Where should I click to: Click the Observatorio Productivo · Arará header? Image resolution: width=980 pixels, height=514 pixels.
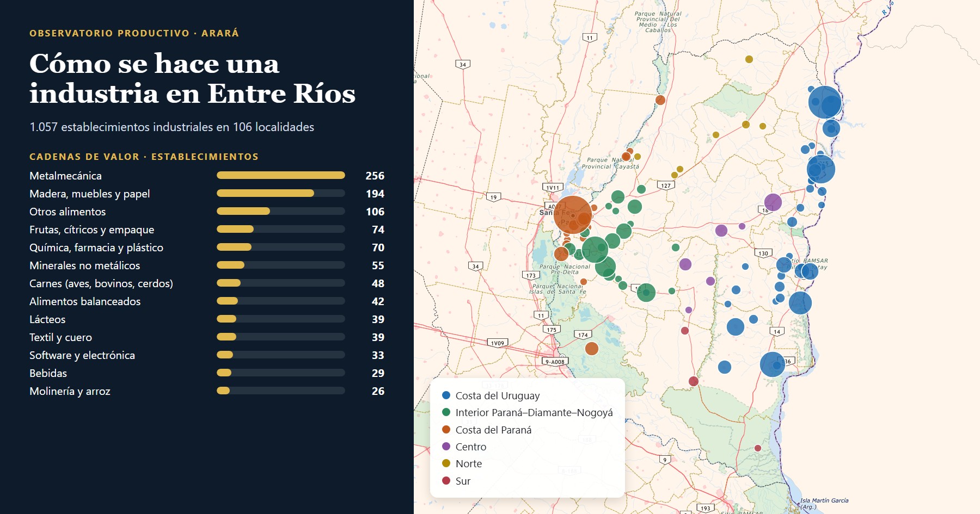[x=134, y=33]
